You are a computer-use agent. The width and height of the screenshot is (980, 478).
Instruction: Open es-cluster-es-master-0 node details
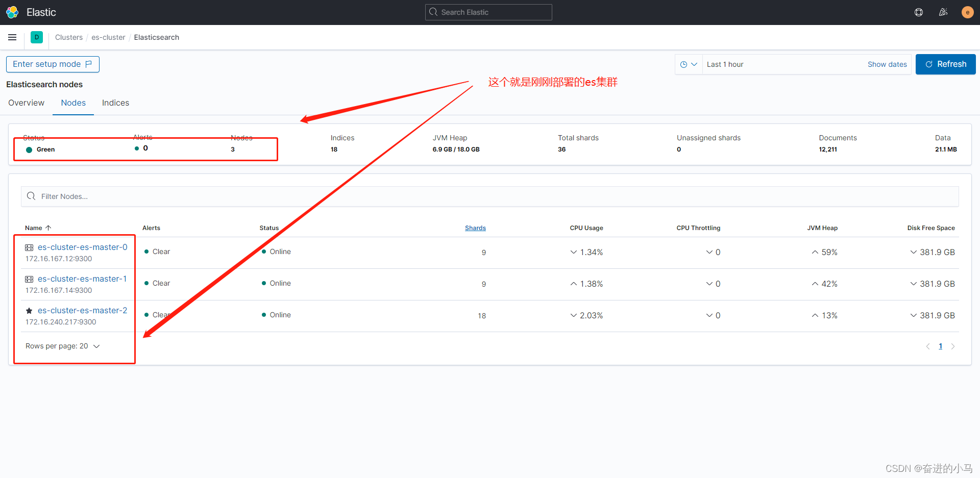83,247
